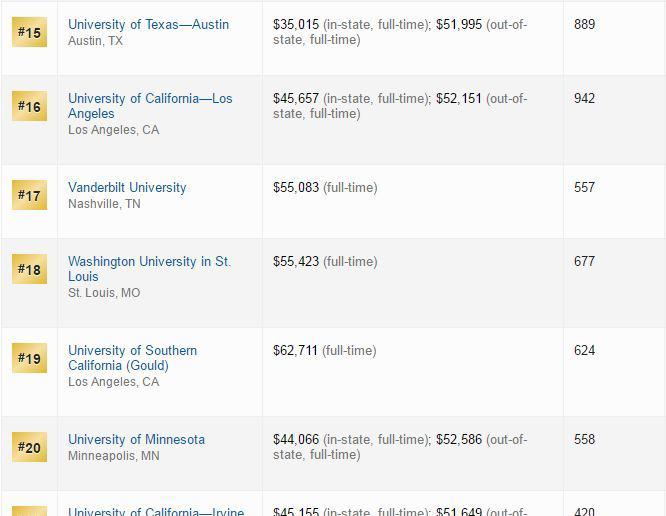Click the #20 gold rank badge
The image size is (666, 516).
pos(29,447)
